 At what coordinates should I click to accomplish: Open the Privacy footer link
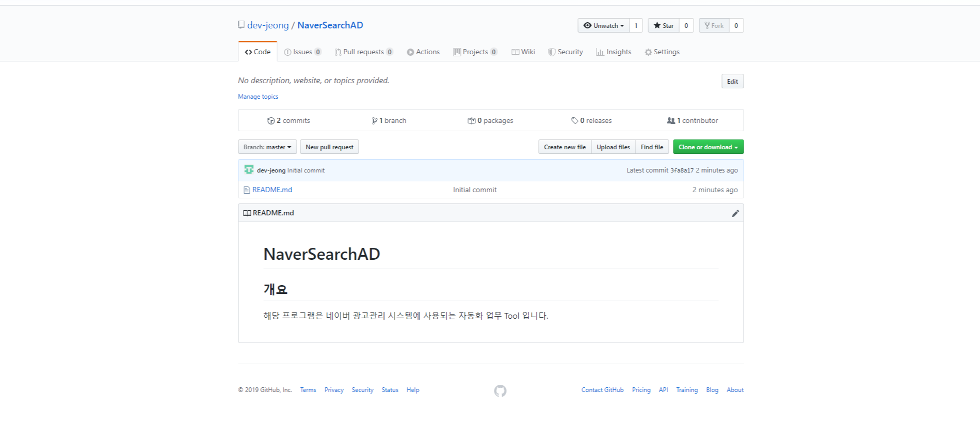coord(334,390)
